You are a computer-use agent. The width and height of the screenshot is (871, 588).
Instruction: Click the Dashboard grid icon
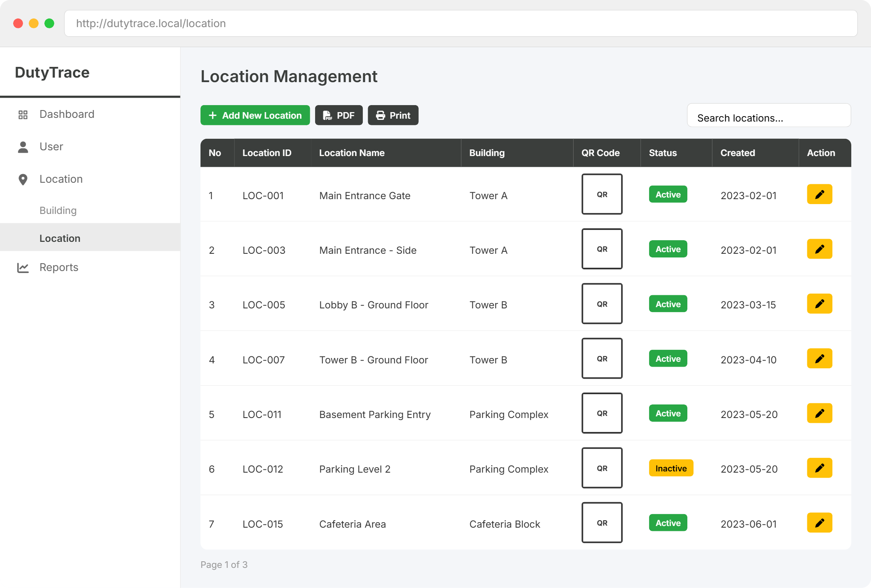coord(23,115)
